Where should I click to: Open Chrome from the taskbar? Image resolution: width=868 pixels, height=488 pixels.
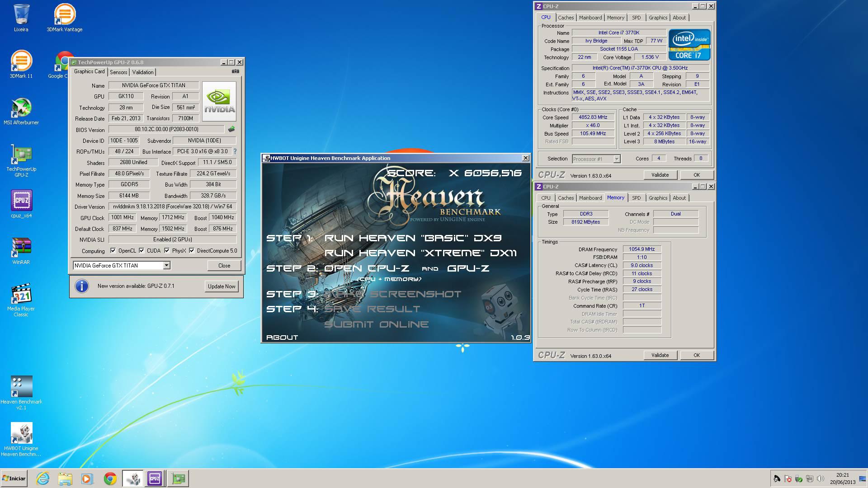click(x=110, y=479)
